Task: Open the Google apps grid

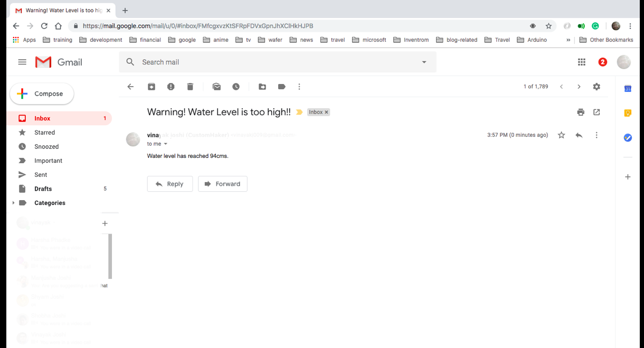Action: 581,62
